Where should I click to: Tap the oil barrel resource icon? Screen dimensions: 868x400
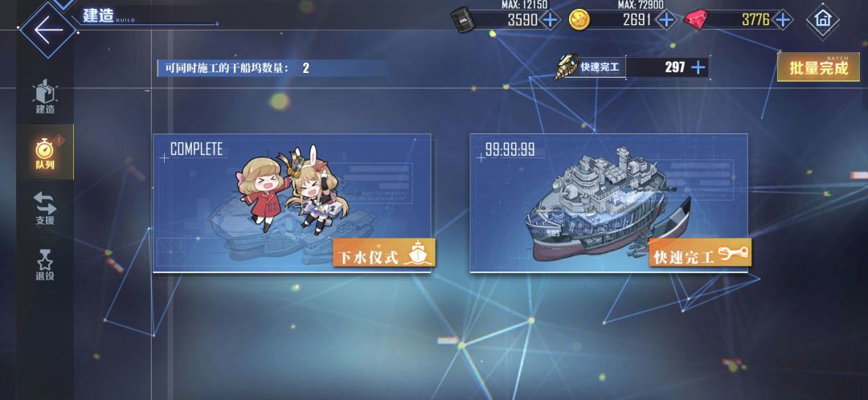click(461, 20)
